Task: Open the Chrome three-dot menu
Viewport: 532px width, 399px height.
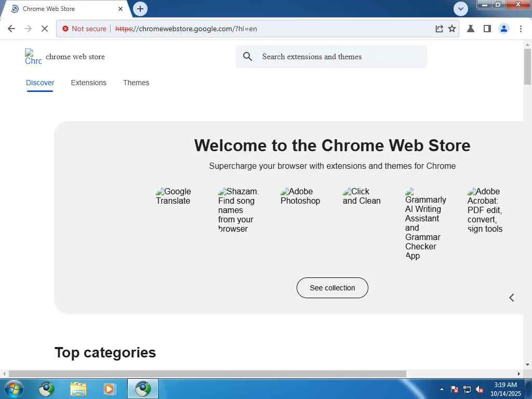Action: pos(521,29)
